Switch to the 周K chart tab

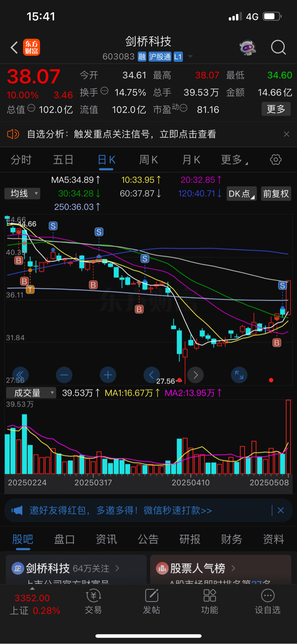[x=148, y=160]
